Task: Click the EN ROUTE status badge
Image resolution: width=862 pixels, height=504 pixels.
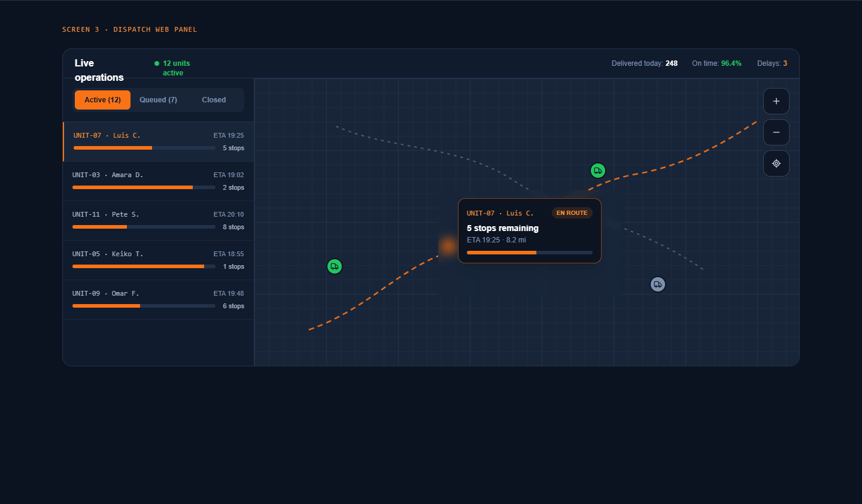Action: 572,213
